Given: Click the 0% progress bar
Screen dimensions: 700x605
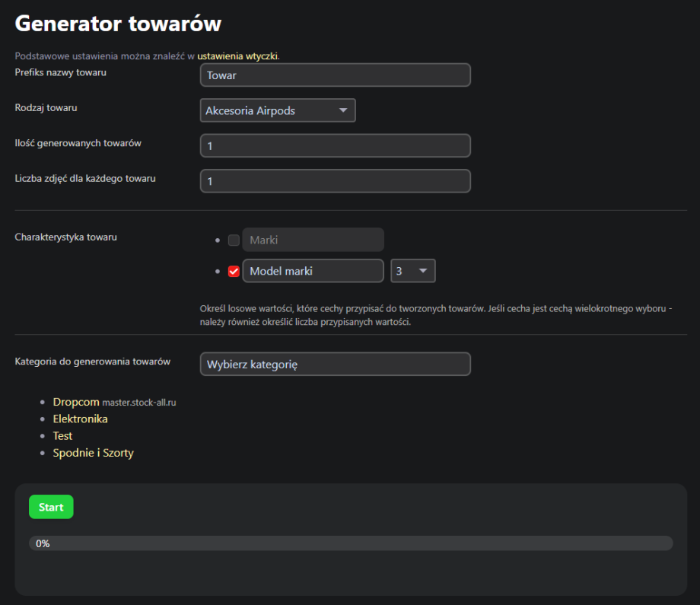Looking at the screenshot, I should pyautogui.click(x=350, y=543).
